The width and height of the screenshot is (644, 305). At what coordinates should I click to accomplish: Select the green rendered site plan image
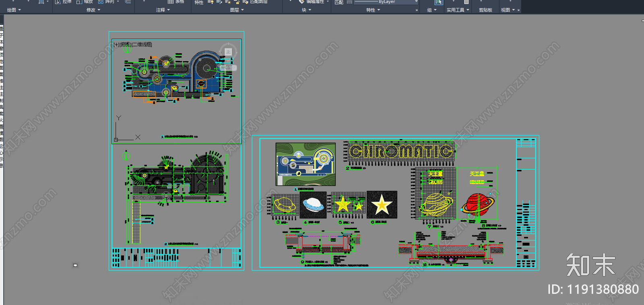[x=305, y=164]
